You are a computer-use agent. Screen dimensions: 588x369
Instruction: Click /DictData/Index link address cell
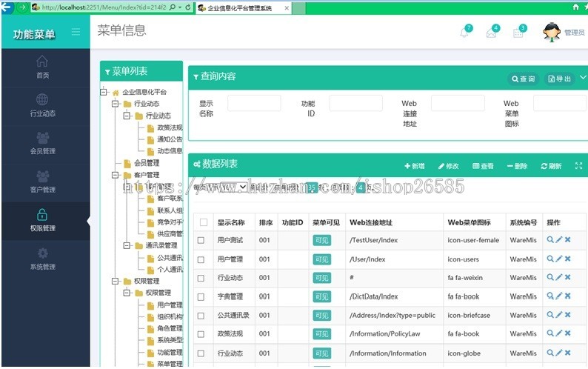point(373,296)
